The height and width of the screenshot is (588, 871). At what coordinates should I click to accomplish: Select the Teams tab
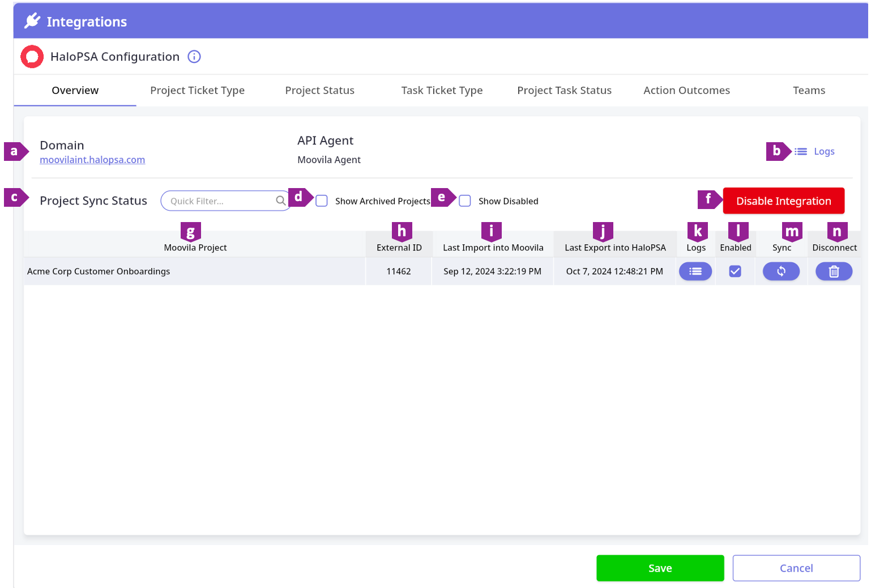809,91
